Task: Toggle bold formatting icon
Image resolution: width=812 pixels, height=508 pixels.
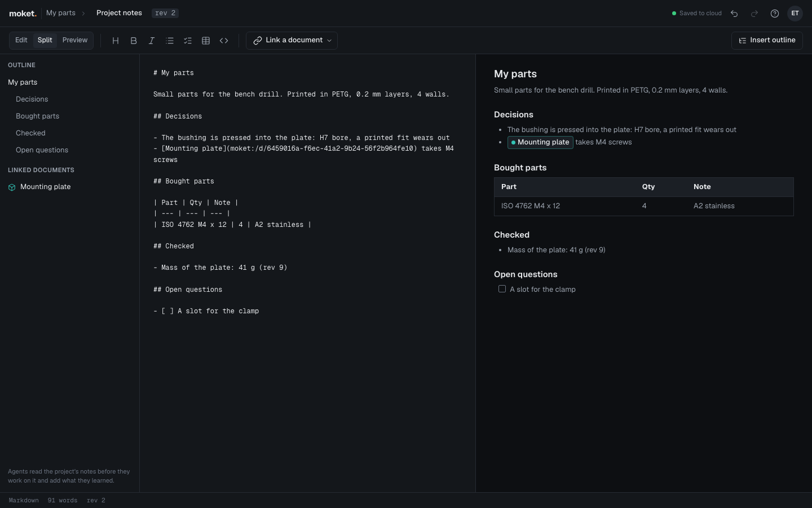Action: click(x=134, y=41)
